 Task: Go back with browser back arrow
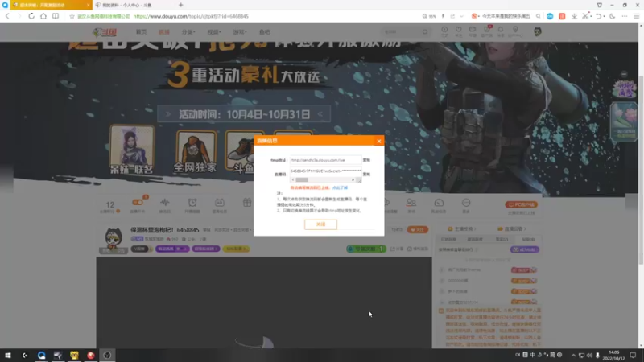click(7, 16)
